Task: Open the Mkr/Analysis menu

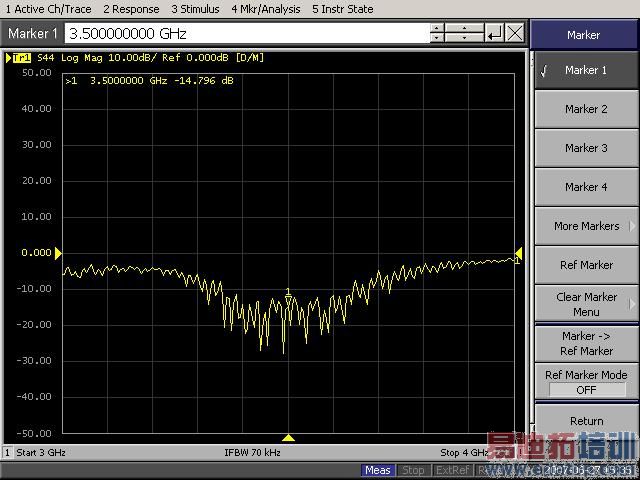Action: pos(267,9)
